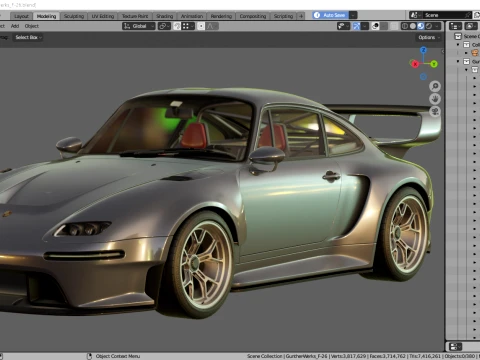Open the outliner editor type dropdown
Viewport: 480px width, 360px height.
(455, 26)
